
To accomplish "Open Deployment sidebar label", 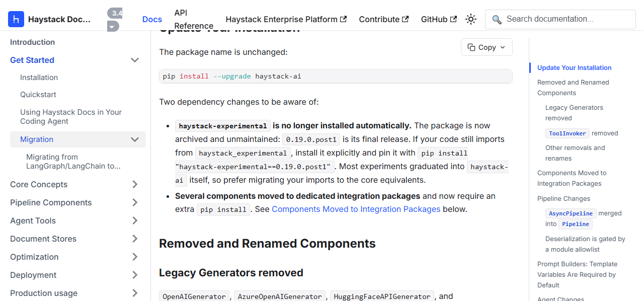I will pos(33,275).
